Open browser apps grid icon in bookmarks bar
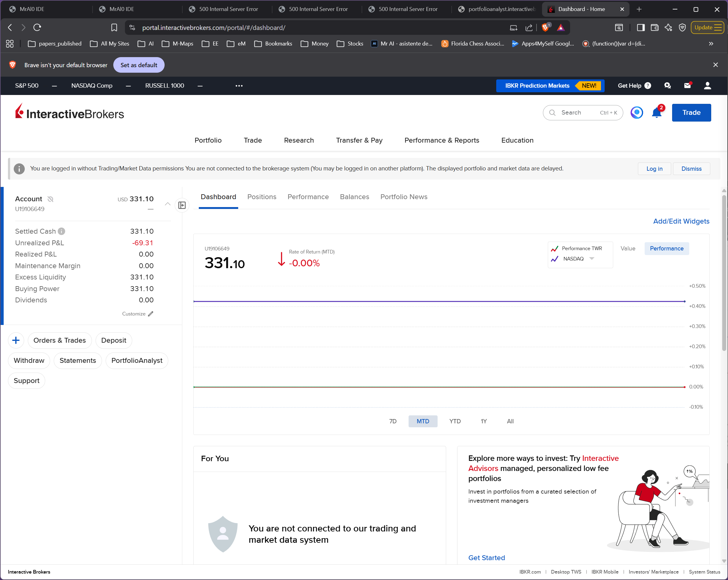Viewport: 728px width, 580px height. tap(10, 44)
